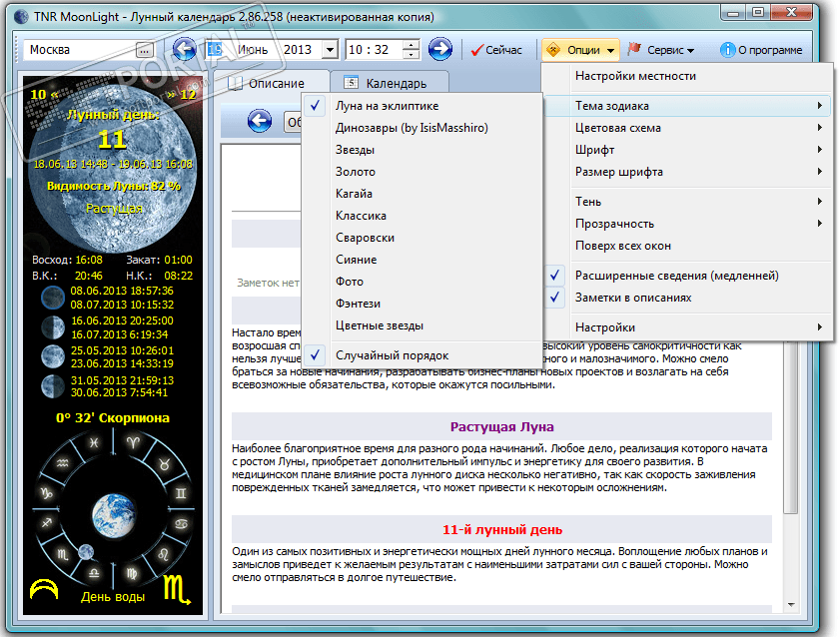Image resolution: width=840 pixels, height=637 pixels.
Task: Select the Сваровски zodiac theme
Action: coord(365,238)
